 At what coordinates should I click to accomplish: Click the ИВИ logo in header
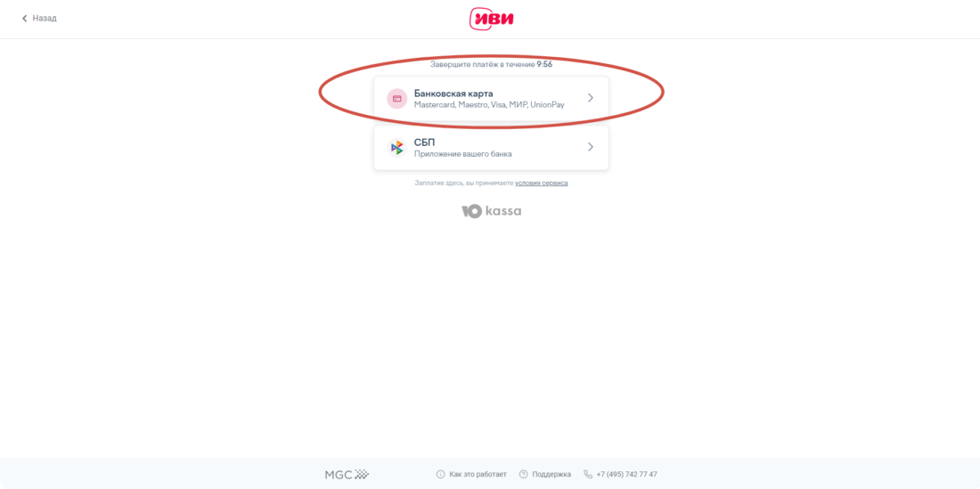[x=491, y=19]
